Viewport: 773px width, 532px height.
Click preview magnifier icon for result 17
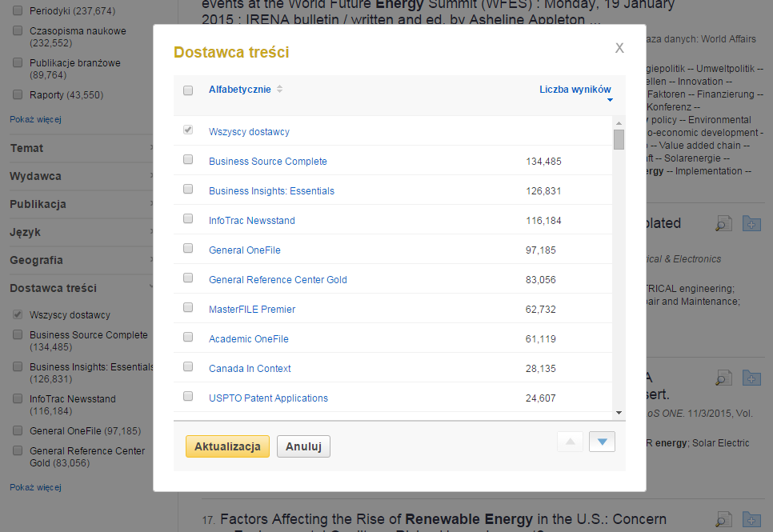(723, 520)
